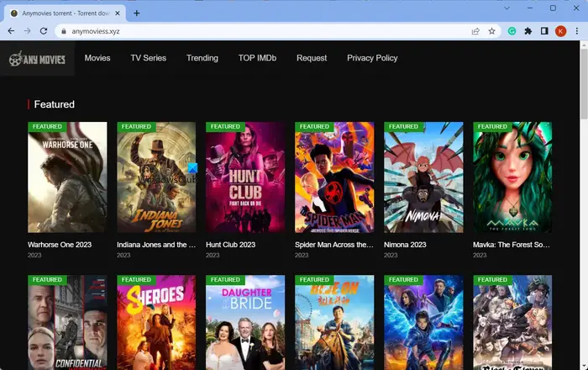Click the Warhorse One 2023 title link
The height and width of the screenshot is (370, 588).
[x=60, y=245]
